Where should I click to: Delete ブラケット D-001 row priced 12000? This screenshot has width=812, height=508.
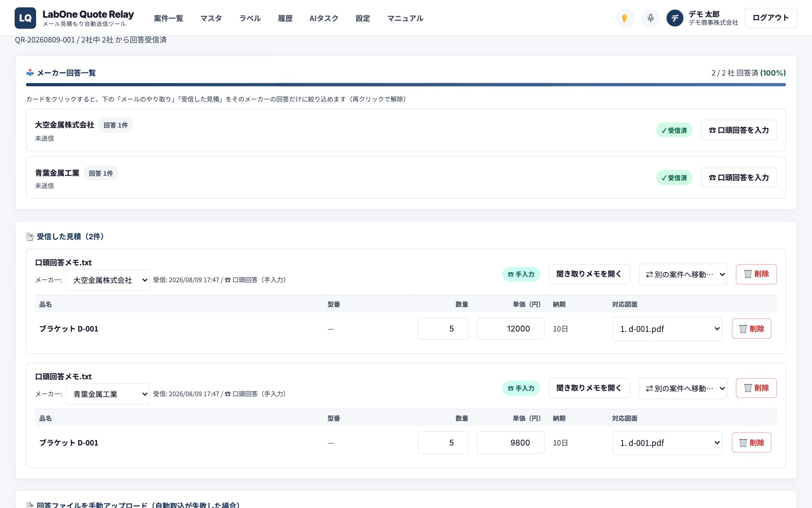click(751, 329)
